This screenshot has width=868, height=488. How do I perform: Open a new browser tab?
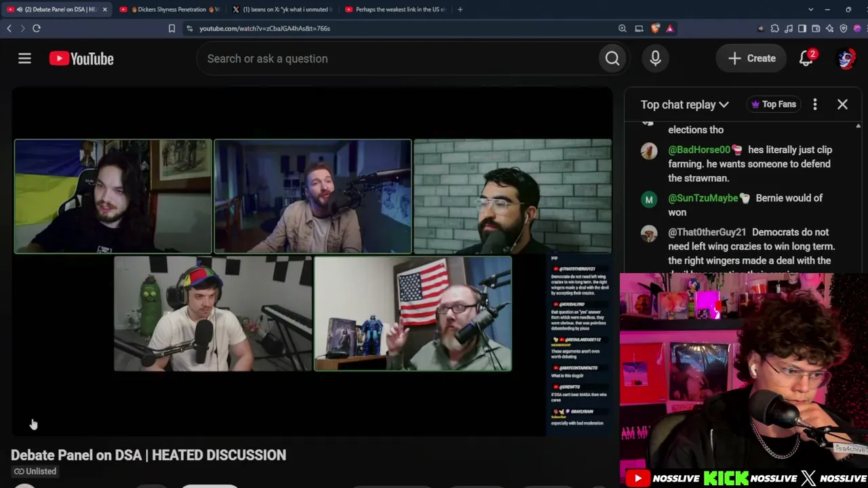click(x=460, y=9)
